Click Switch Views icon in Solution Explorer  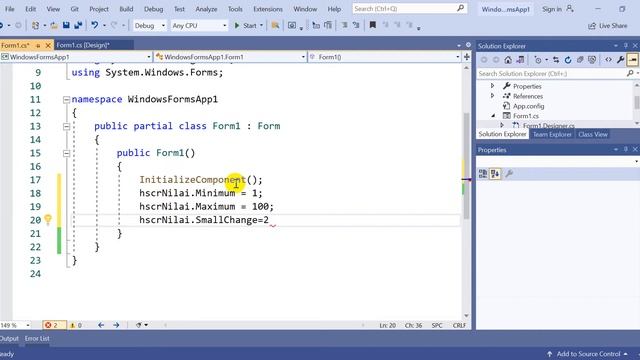[520, 60]
